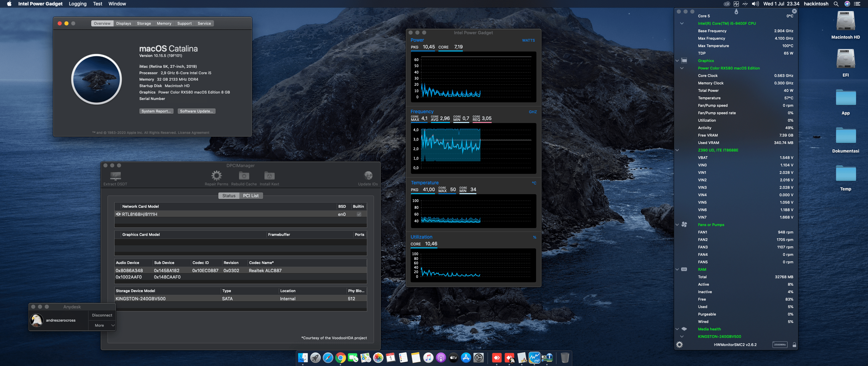The width and height of the screenshot is (868, 366).
Task: Click the Rebuild Cache folder icon
Action: tap(243, 176)
